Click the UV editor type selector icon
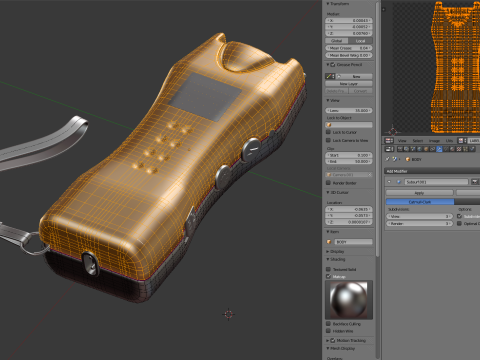The width and height of the screenshot is (480, 360). 389,141
